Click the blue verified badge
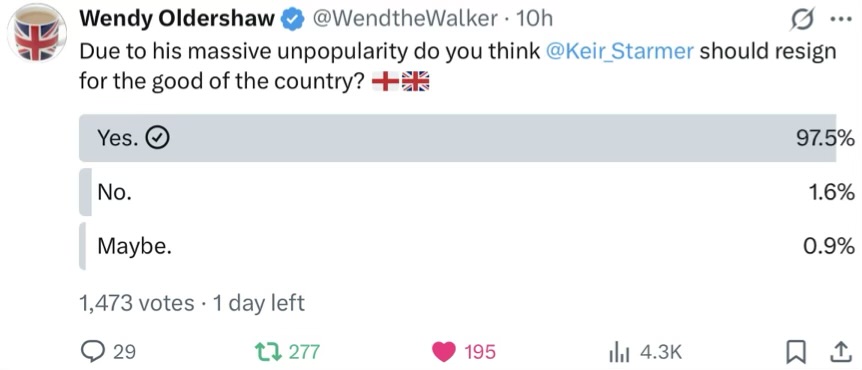This screenshot has width=862, height=370. [291, 19]
